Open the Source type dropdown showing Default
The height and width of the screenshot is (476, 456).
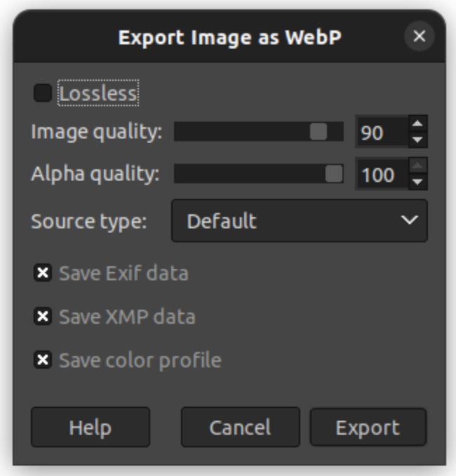(x=298, y=221)
